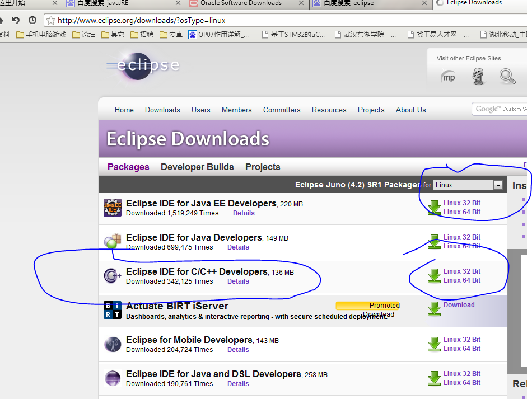
Task: Select the Packages sub-tab
Action: coord(128,167)
